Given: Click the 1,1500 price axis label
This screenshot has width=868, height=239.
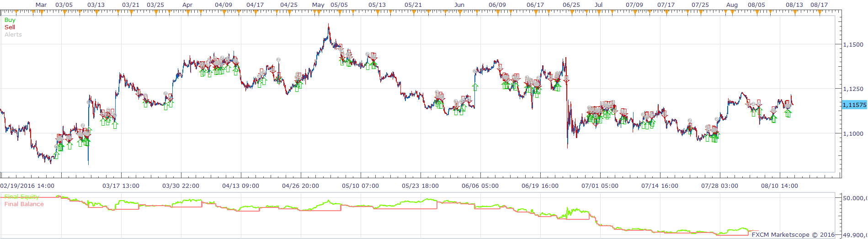Looking at the screenshot, I should [853, 45].
